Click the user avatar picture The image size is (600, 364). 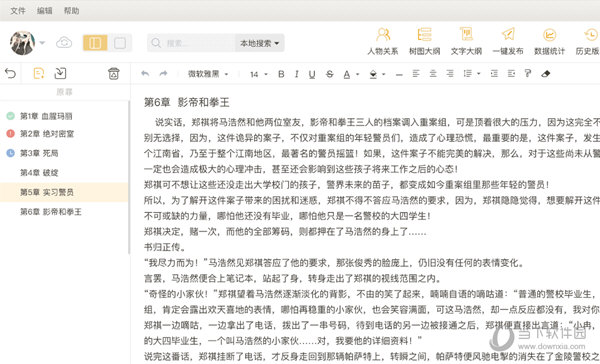(x=22, y=42)
